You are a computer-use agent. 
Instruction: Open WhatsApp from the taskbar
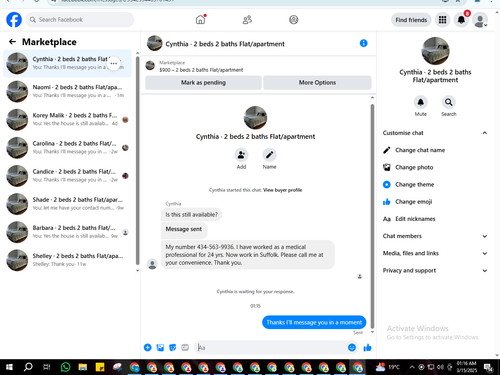[x=65, y=367]
